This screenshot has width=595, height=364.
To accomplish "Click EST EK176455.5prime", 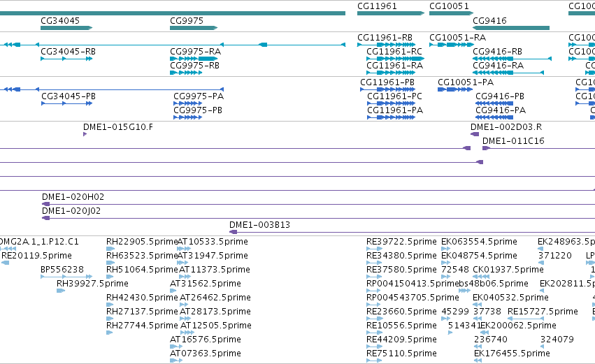I will point(478,361).
